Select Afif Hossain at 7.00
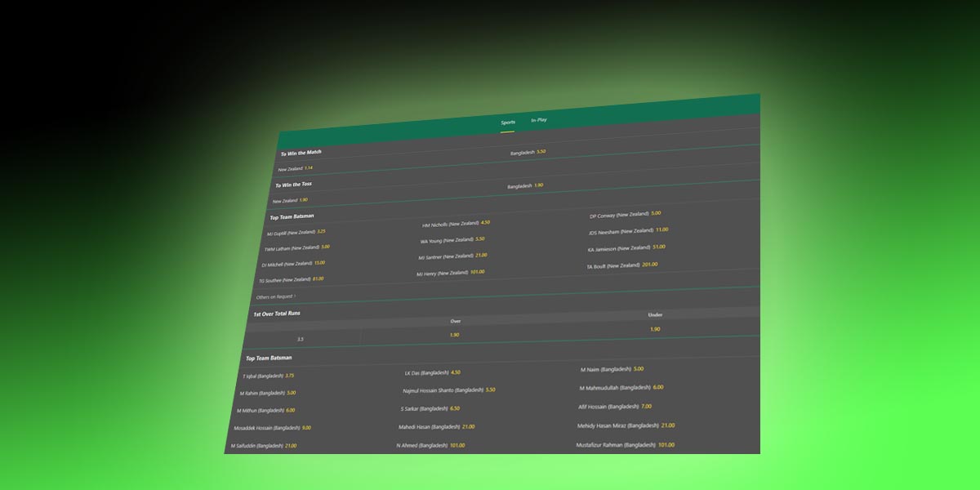The image size is (980, 490). [x=615, y=406]
